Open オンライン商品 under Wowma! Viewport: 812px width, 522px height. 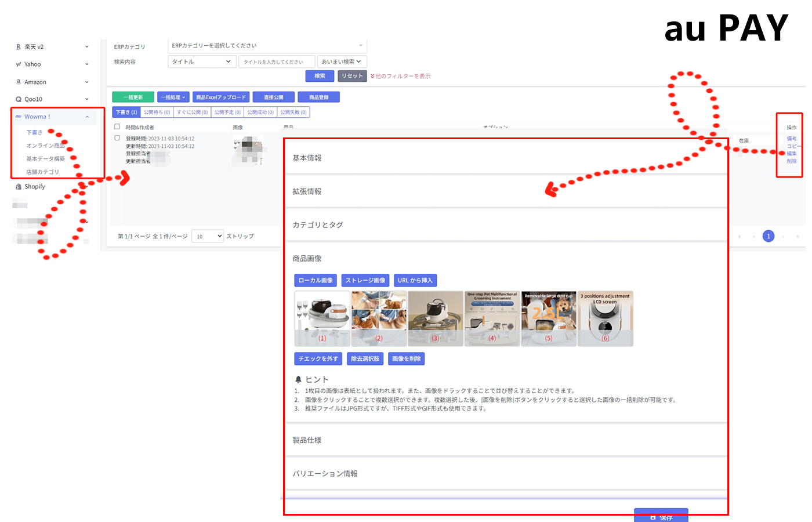pyautogui.click(x=45, y=146)
